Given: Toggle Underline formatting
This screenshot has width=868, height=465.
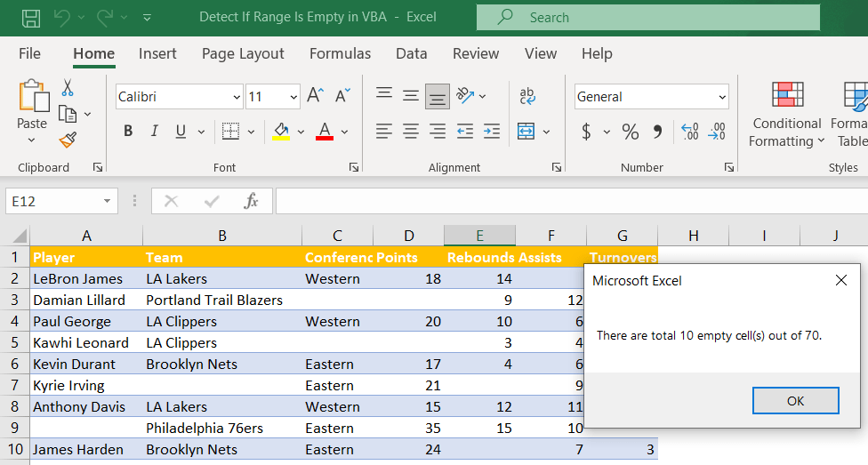Looking at the screenshot, I should click(x=181, y=132).
